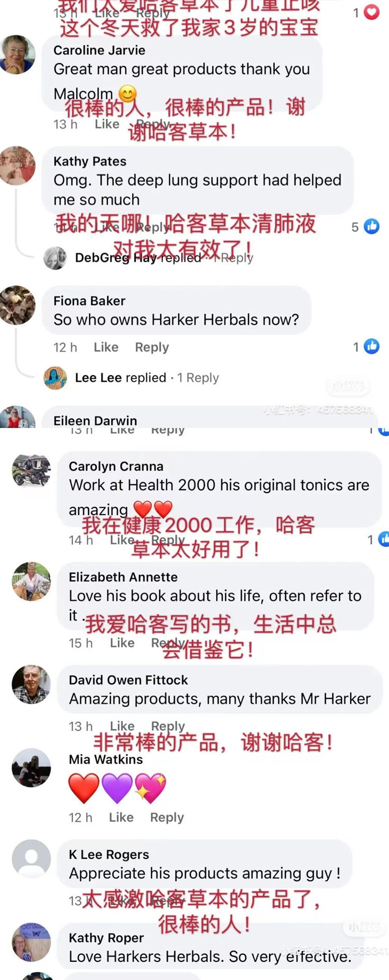This screenshot has width=389, height=980.
Task: Like Fiona Baker's comment
Action: pyautogui.click(x=106, y=347)
